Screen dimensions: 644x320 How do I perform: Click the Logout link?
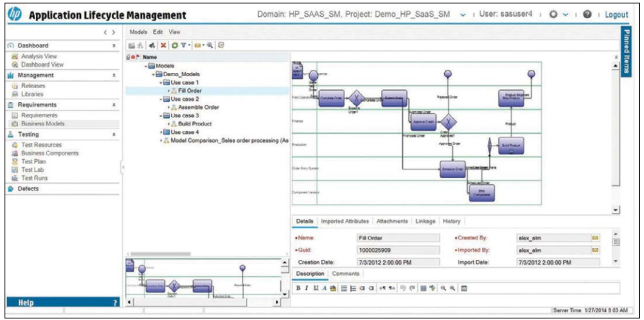(x=616, y=15)
